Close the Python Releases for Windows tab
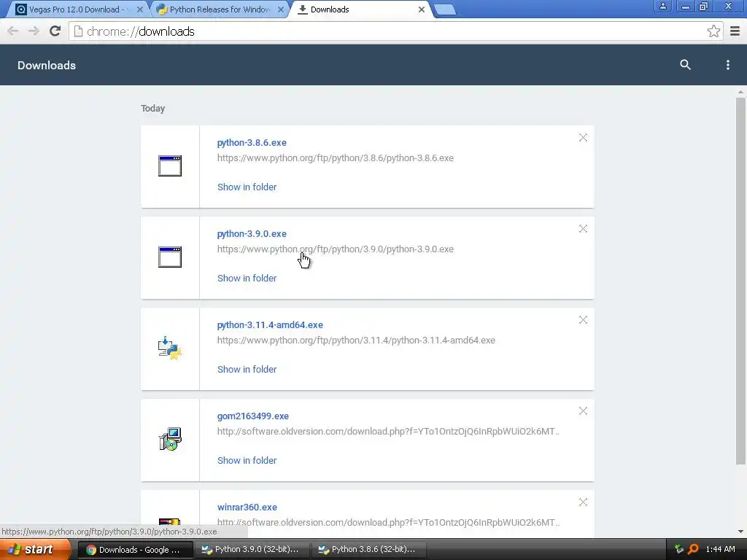This screenshot has width=747, height=560. point(281,9)
